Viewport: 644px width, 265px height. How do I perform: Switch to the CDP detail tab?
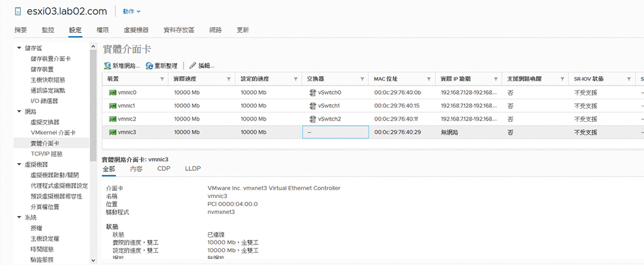164,169
